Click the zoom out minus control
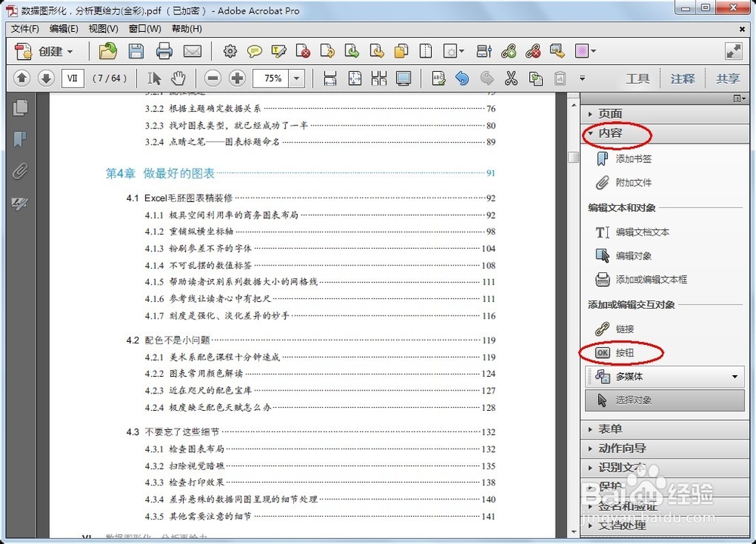 (x=212, y=78)
